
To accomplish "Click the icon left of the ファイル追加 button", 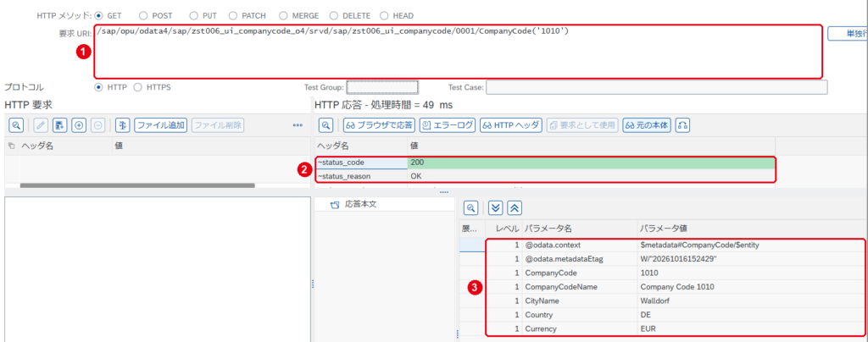I will [x=122, y=125].
